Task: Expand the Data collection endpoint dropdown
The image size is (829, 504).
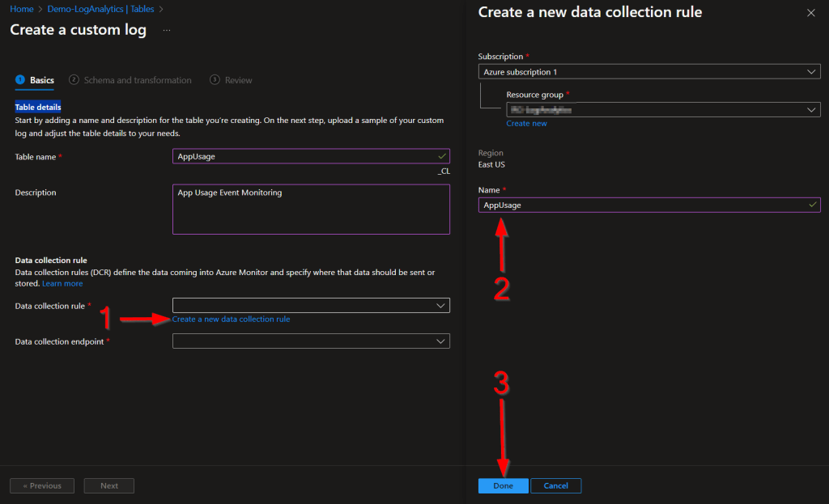Action: tap(310, 341)
